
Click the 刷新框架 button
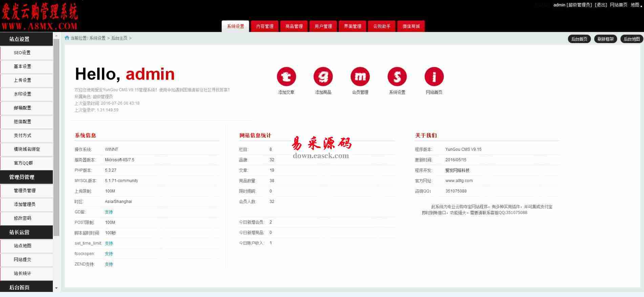click(605, 39)
